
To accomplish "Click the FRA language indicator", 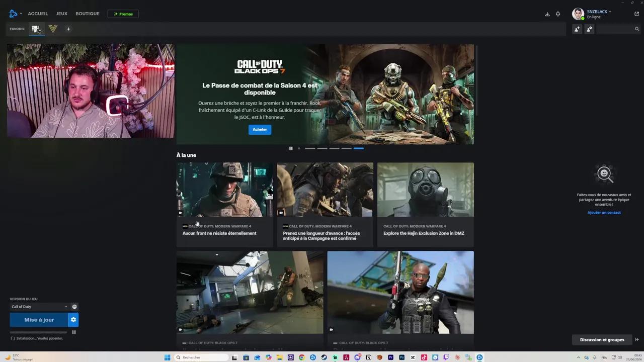I will 604,357.
